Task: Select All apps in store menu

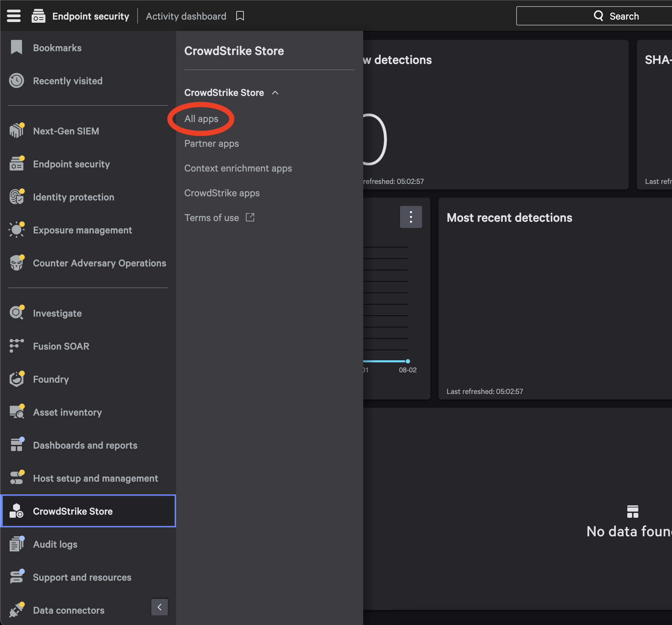Action: [x=201, y=119]
